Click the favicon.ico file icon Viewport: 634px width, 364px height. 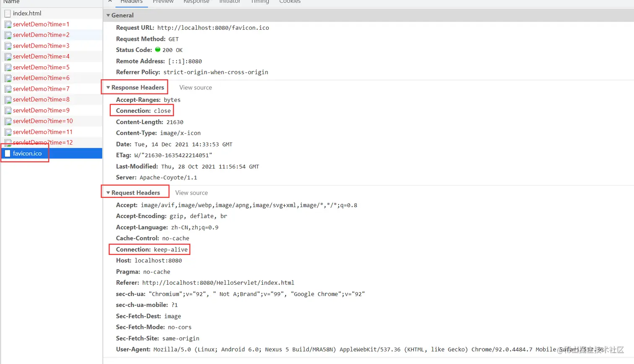pyautogui.click(x=8, y=153)
